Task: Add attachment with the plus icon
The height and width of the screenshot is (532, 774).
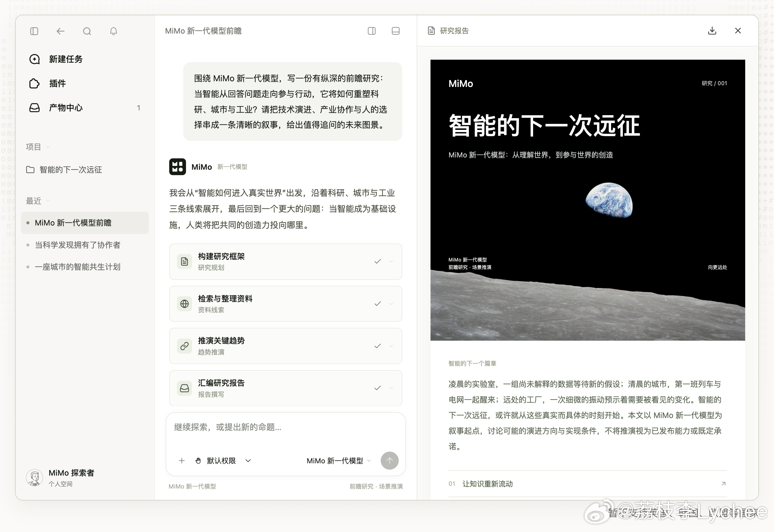Action: click(x=182, y=461)
